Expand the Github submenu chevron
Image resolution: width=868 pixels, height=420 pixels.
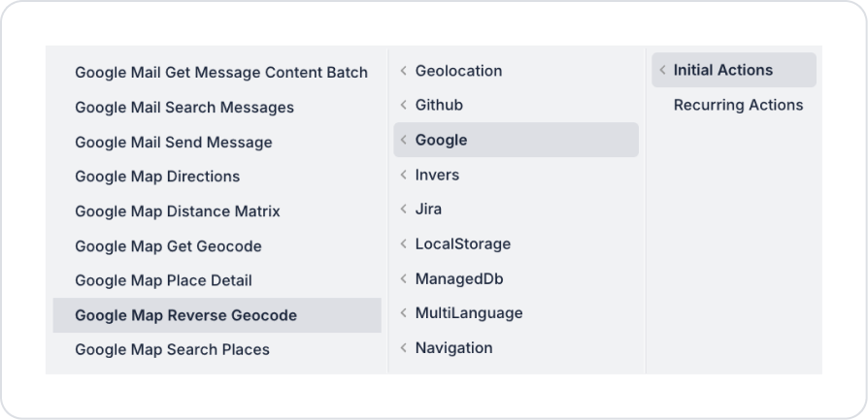click(x=403, y=105)
